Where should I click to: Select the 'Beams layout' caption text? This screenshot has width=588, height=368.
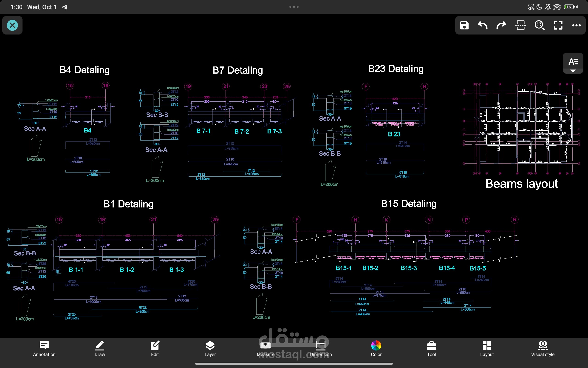coord(522,184)
